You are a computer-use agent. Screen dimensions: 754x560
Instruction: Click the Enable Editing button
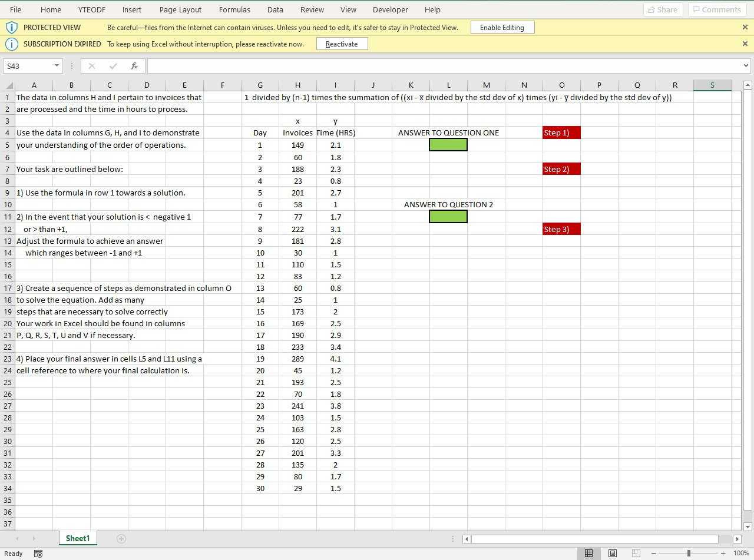pyautogui.click(x=502, y=26)
